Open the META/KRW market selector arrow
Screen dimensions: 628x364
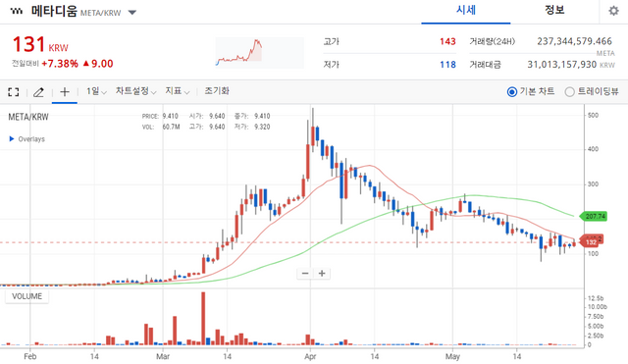(132, 13)
